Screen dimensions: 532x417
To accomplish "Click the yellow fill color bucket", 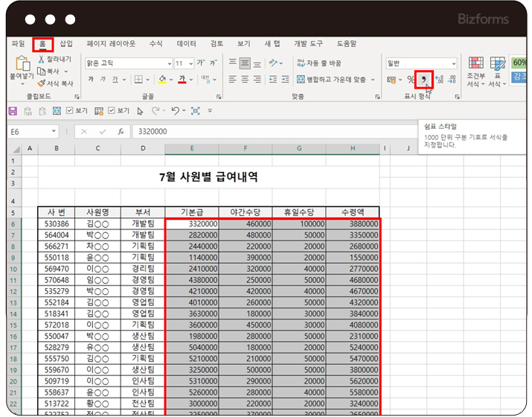I will pos(162,79).
